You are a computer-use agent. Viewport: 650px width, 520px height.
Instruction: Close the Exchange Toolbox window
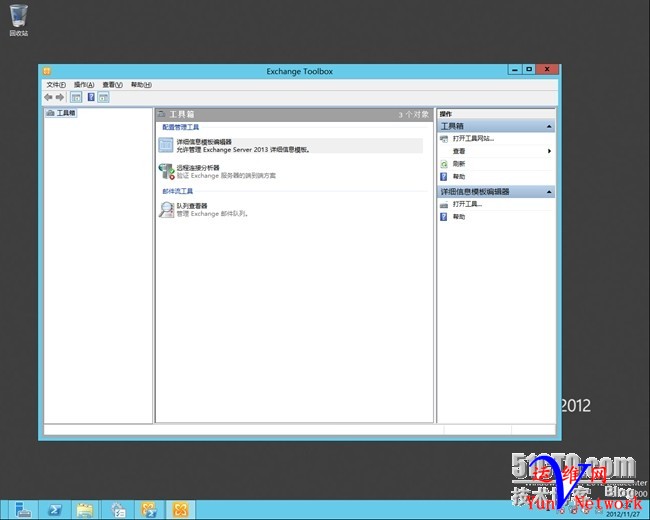547,70
